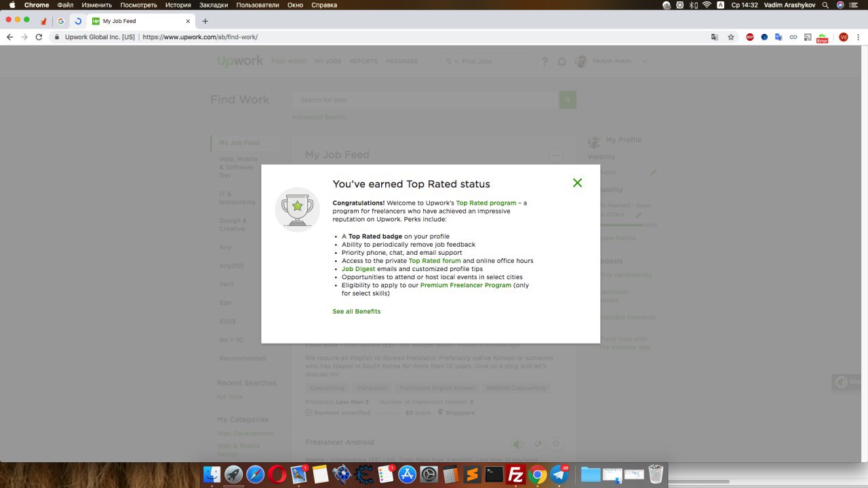Select the Design & Creative category

tap(233, 224)
